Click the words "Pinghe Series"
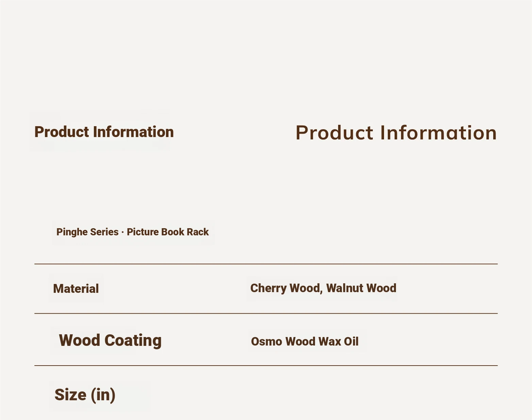 click(x=87, y=232)
